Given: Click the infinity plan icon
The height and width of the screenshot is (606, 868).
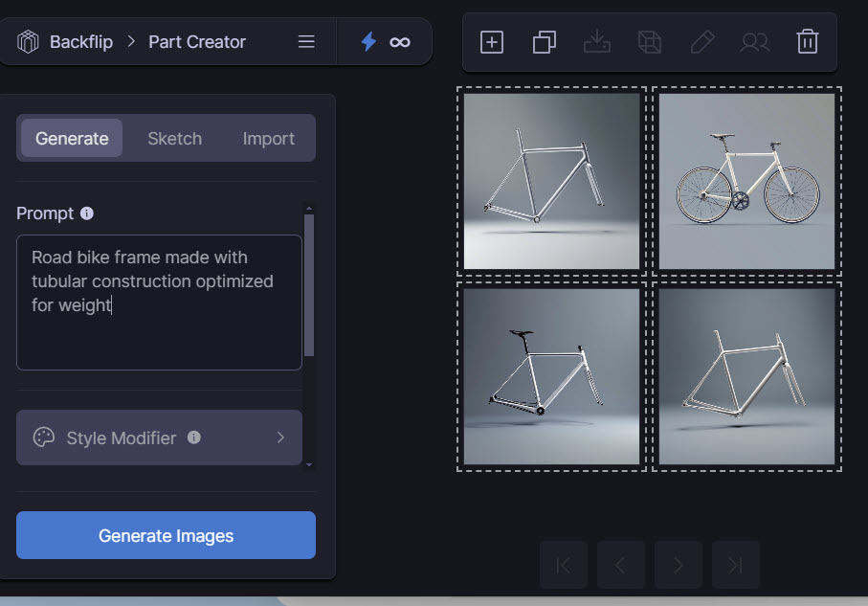Looking at the screenshot, I should (x=399, y=41).
